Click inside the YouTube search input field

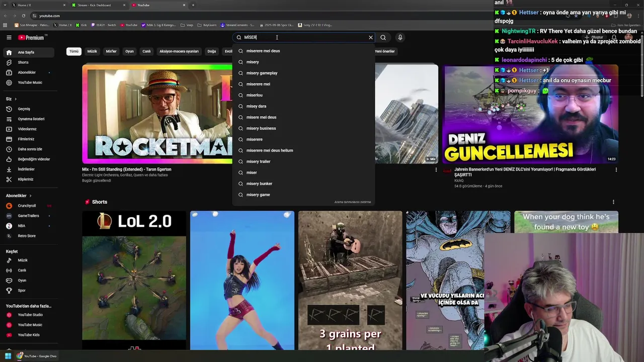coord(304,37)
